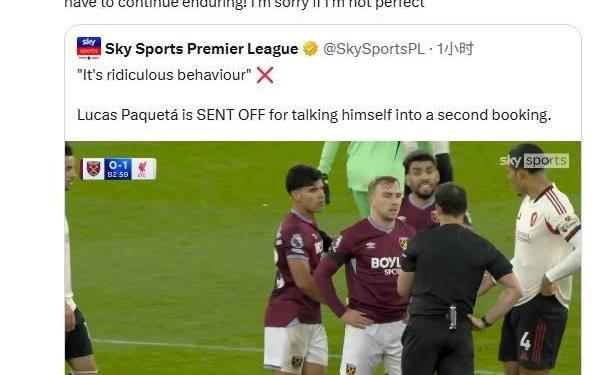Open the quoted tweet video thumbnail
This screenshot has height=375, width=598.
[323, 258]
